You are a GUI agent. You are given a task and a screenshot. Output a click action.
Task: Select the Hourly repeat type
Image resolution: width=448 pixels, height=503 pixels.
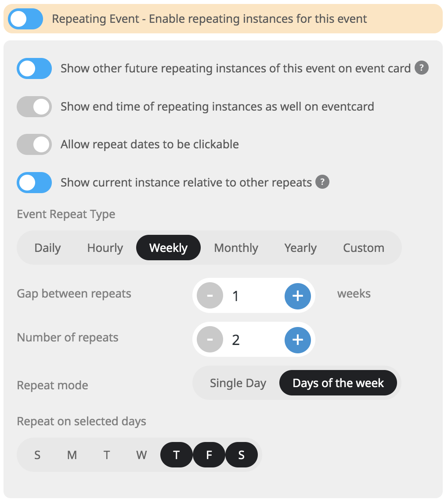click(105, 248)
